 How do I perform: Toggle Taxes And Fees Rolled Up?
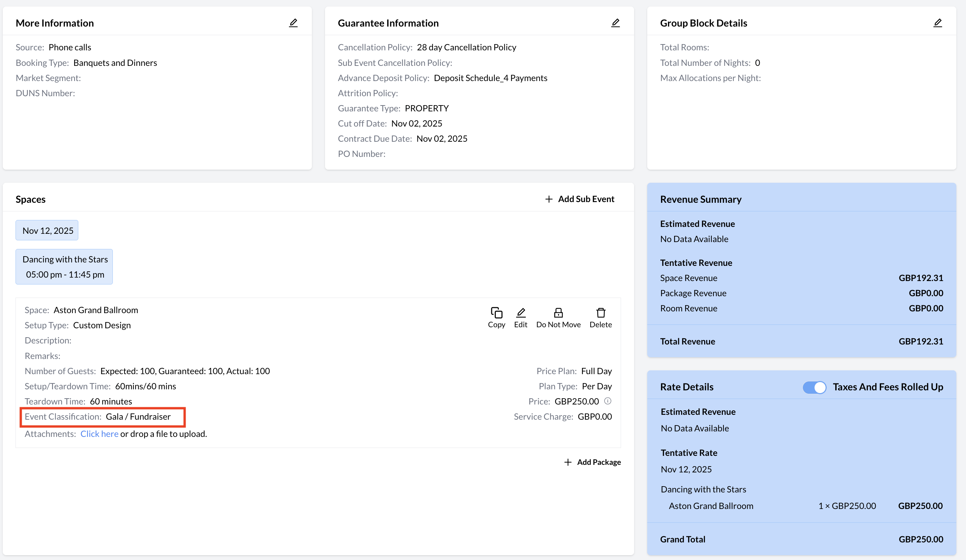814,387
